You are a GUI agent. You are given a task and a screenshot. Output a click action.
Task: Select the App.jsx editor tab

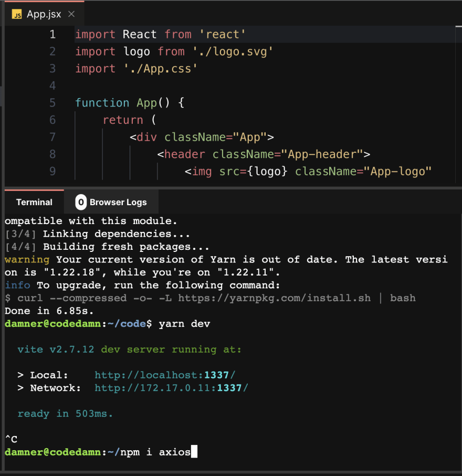pyautogui.click(x=44, y=14)
